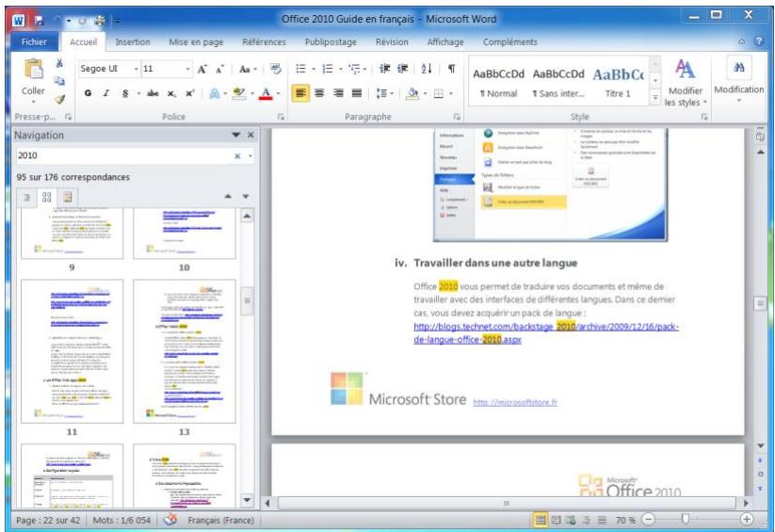775x532 pixels.
Task: Save document from quick access toolbar
Action: [x=40, y=21]
